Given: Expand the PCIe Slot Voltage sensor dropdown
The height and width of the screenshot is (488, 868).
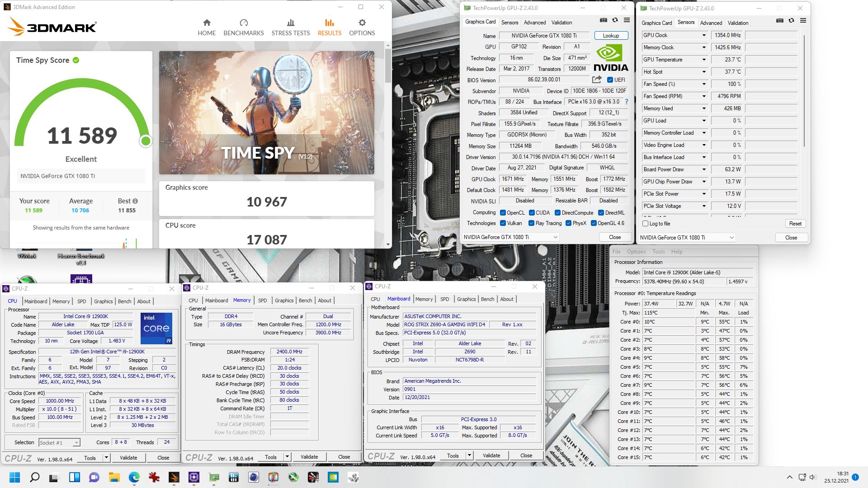Looking at the screenshot, I should (x=704, y=206).
